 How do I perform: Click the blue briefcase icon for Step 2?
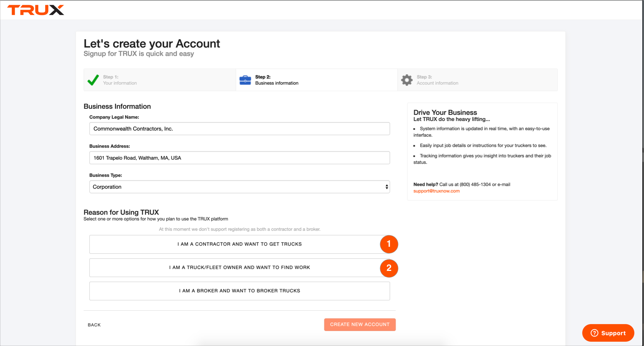245,80
